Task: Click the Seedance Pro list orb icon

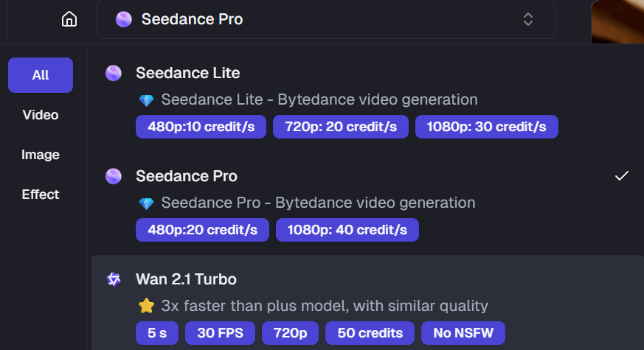Action: (114, 176)
